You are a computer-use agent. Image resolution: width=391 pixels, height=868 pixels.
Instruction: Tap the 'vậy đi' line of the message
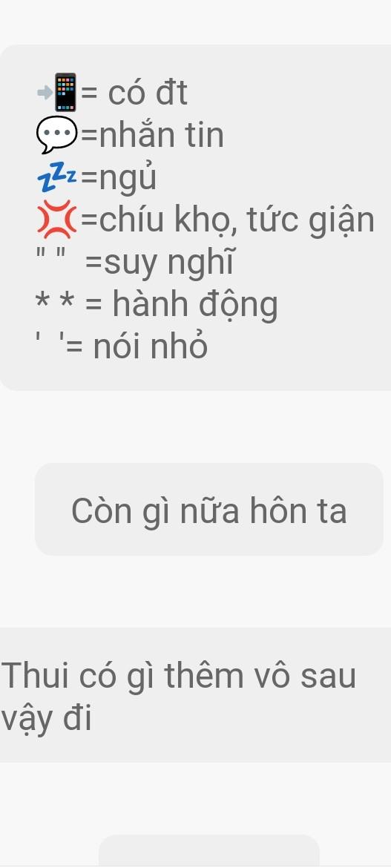point(46,720)
